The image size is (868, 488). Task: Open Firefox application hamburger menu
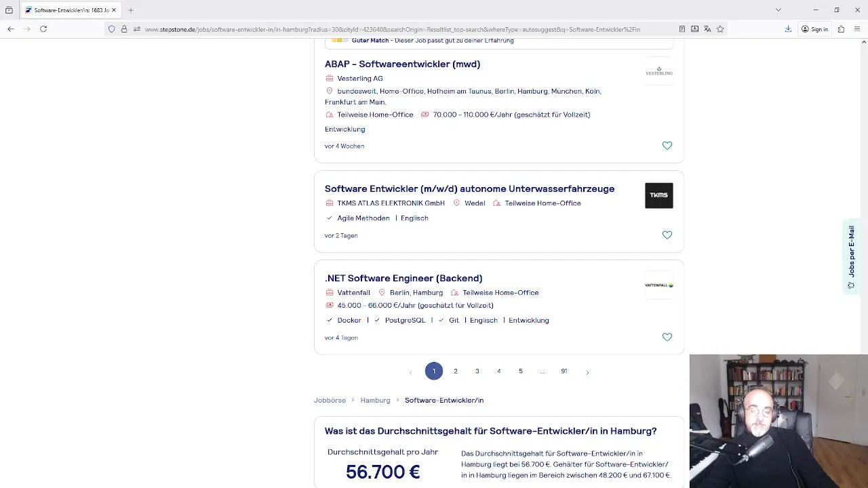pos(858,29)
